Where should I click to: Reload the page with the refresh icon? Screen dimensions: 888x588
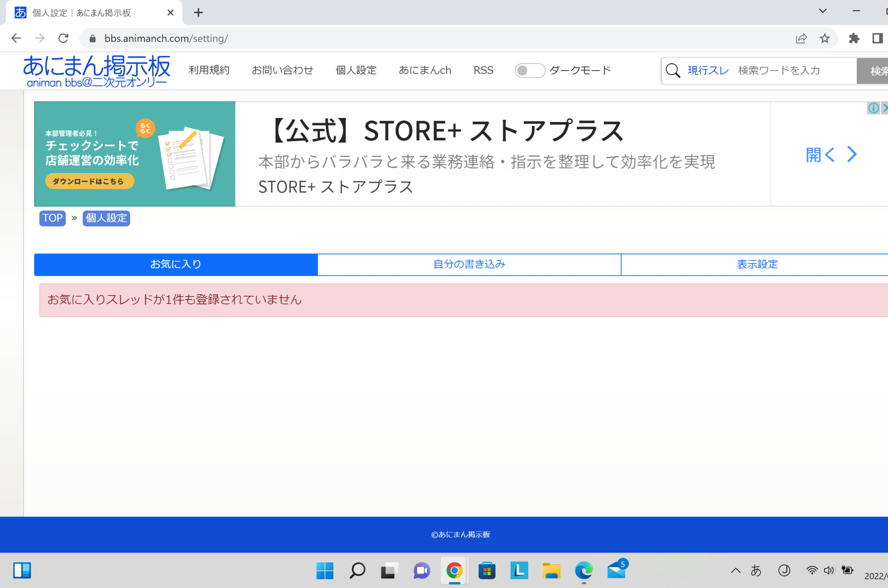pyautogui.click(x=63, y=38)
